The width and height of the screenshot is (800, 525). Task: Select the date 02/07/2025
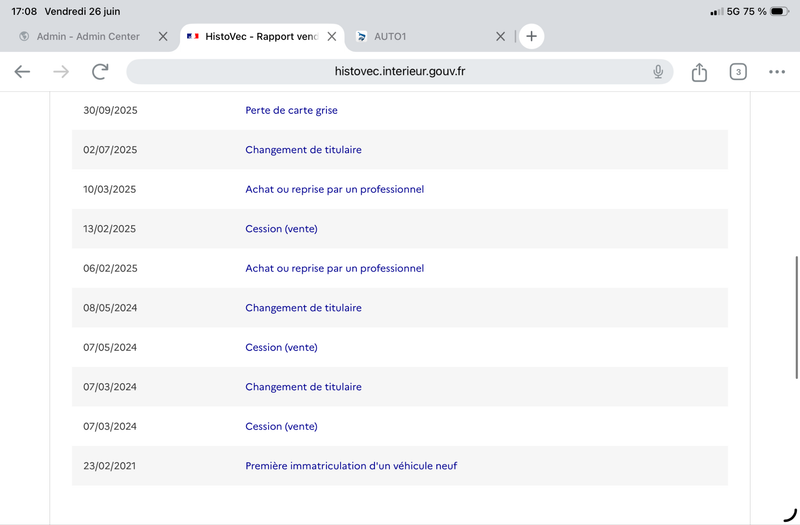click(x=110, y=149)
